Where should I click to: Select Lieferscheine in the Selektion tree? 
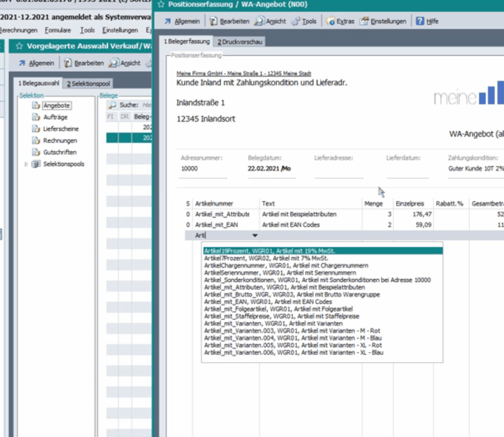[61, 129]
